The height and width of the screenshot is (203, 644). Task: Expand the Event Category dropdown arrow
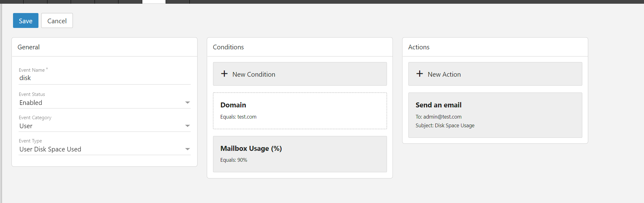(x=187, y=126)
